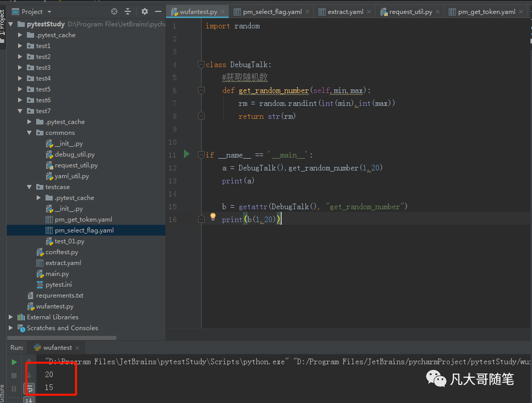Open the Project view dropdown
This screenshot has width=532, height=403.
pyautogui.click(x=49, y=11)
